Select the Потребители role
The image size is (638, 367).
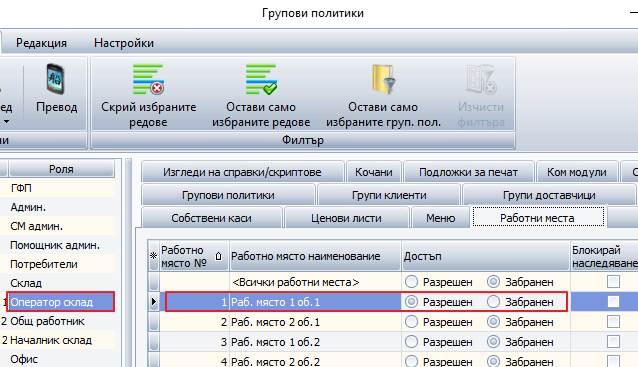[x=61, y=264]
